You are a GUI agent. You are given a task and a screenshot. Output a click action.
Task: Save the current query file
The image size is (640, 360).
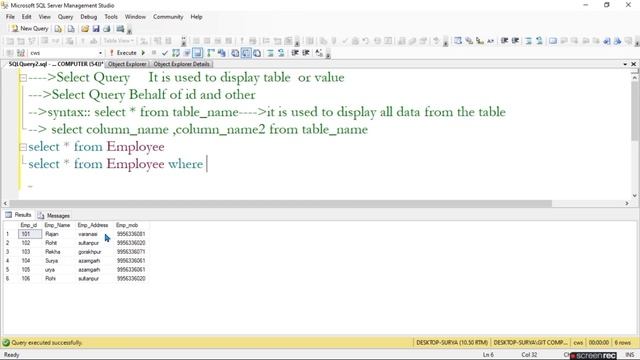click(96, 29)
